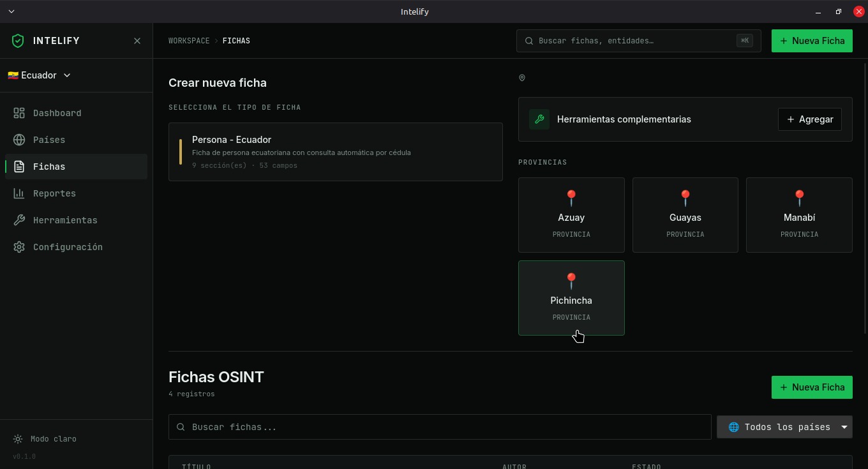Select the Pichincha province card
The image size is (868, 469).
[x=571, y=298]
